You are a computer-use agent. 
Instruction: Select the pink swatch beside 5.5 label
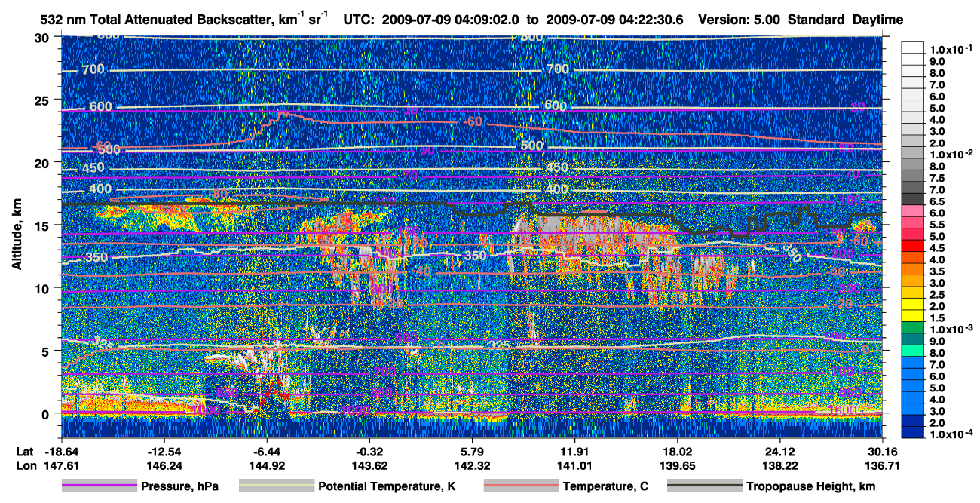point(913,224)
